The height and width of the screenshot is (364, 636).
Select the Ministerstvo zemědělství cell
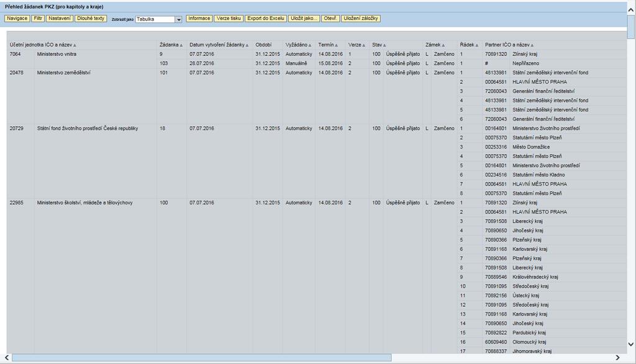point(64,73)
